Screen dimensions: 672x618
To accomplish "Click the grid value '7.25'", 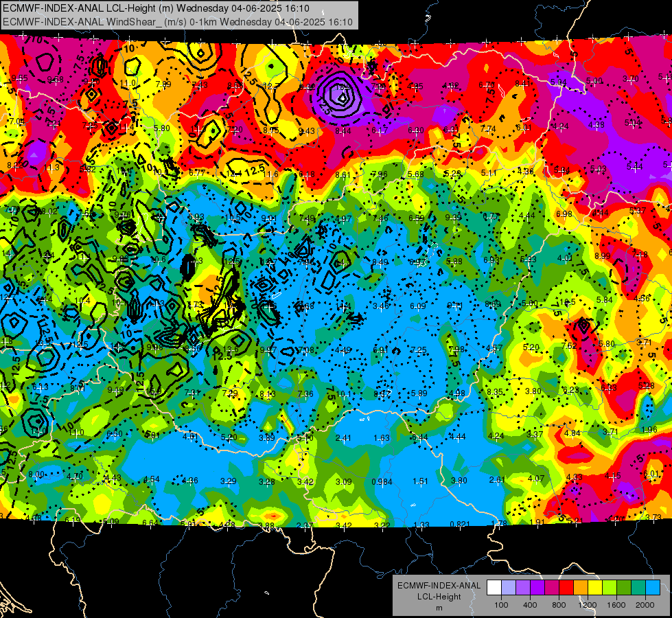I will (418, 350).
